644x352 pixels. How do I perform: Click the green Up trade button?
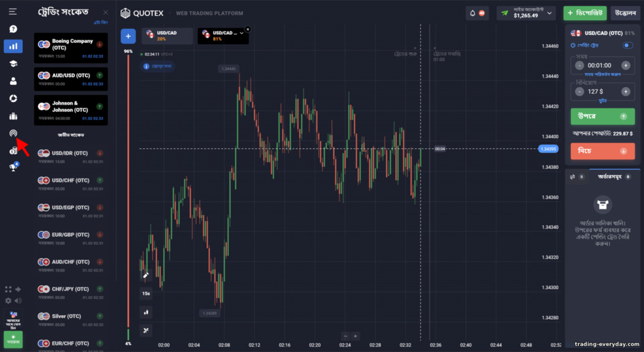(602, 117)
